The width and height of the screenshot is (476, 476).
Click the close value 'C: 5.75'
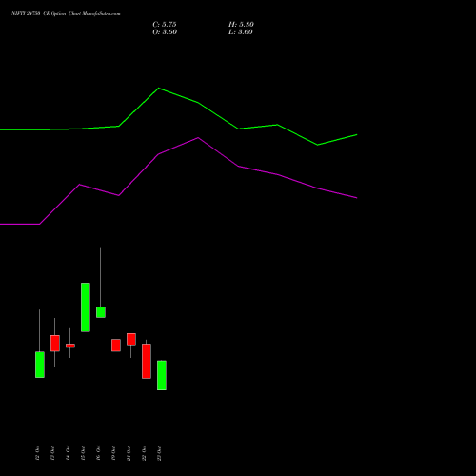(x=165, y=25)
